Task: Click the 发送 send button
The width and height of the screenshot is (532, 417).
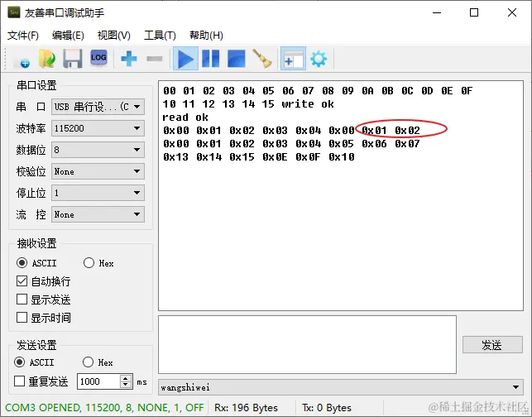Action: (x=492, y=345)
